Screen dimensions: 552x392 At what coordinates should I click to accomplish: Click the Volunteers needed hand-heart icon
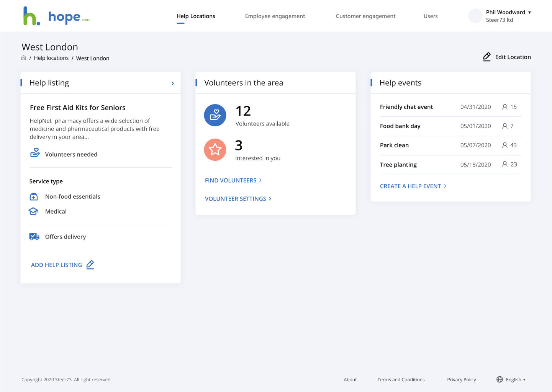[35, 153]
